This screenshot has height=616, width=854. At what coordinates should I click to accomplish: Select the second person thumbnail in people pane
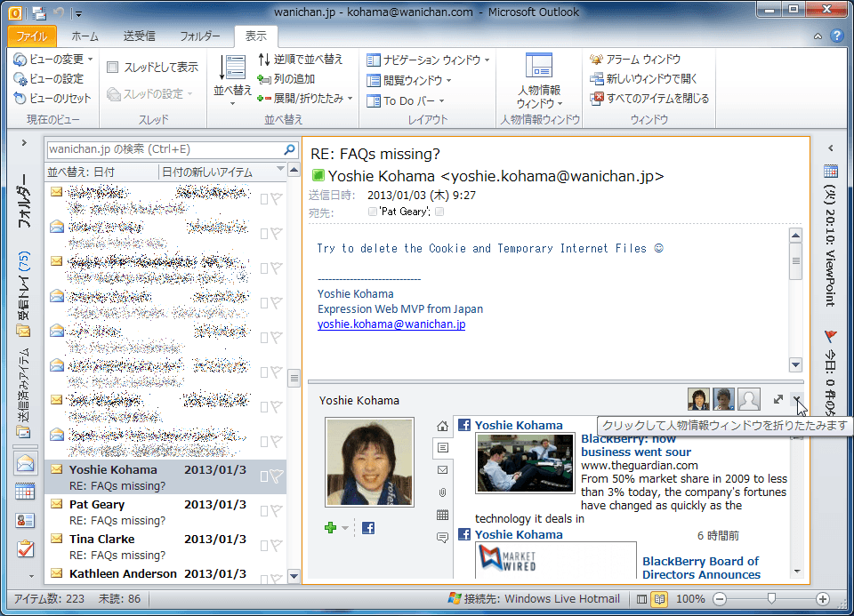(x=724, y=399)
